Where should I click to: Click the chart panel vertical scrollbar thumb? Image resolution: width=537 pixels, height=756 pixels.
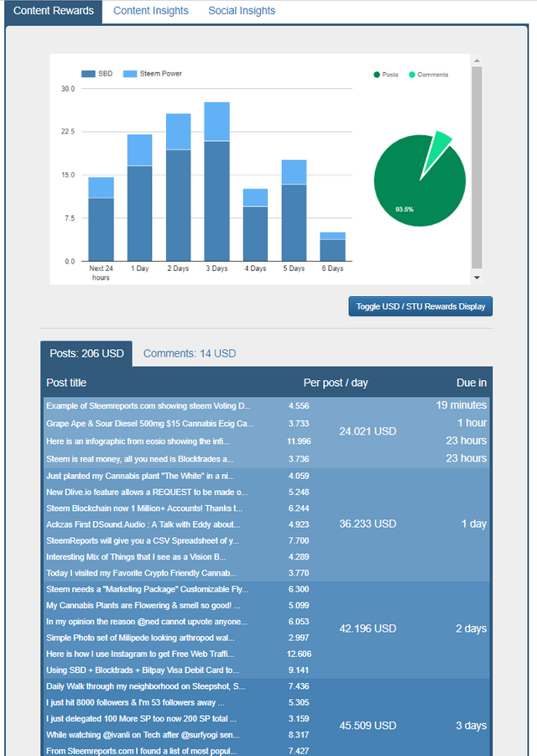[477, 167]
